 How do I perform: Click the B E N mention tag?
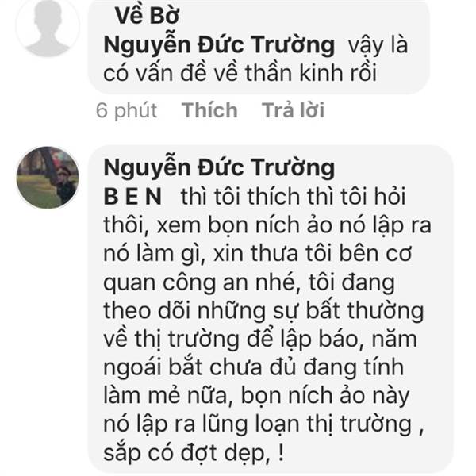click(x=132, y=197)
